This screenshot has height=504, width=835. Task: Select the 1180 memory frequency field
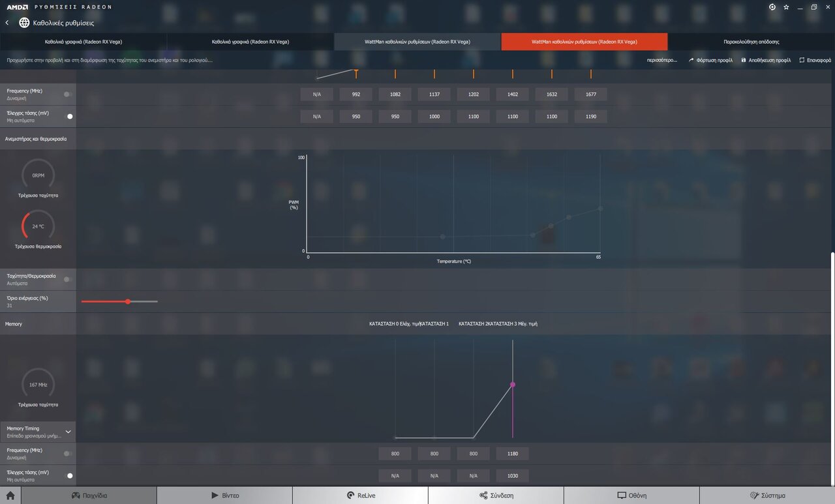click(513, 454)
